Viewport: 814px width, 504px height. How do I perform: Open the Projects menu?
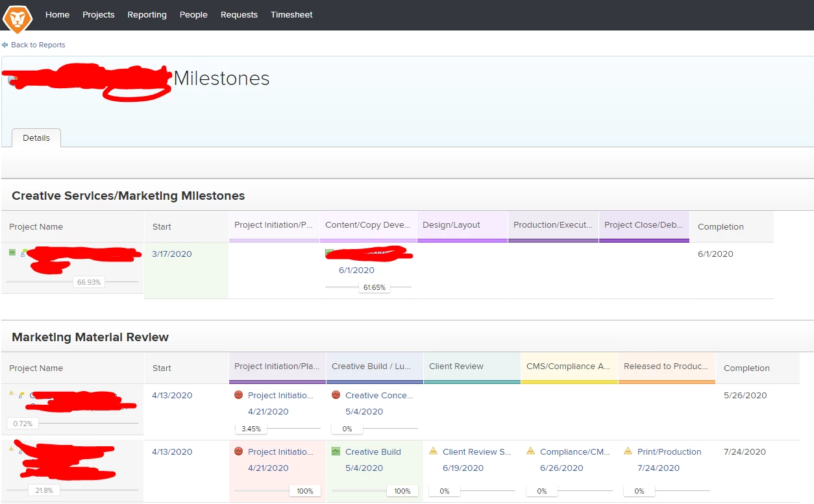[99, 14]
